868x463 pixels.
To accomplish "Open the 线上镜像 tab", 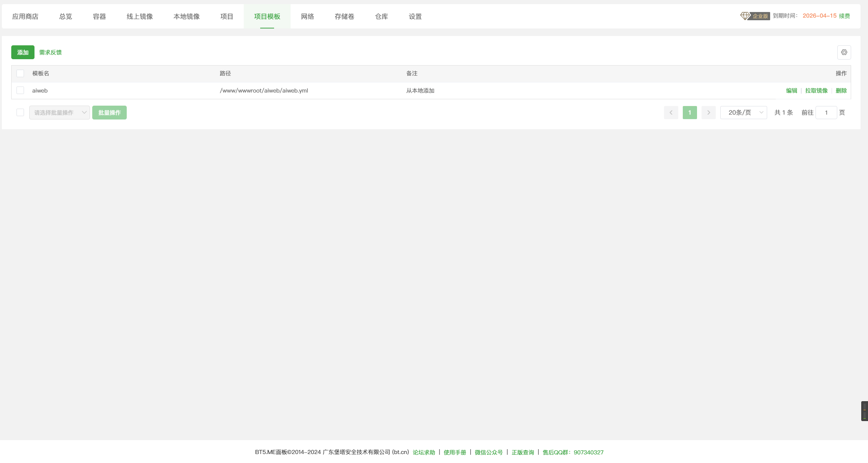I will click(x=140, y=16).
